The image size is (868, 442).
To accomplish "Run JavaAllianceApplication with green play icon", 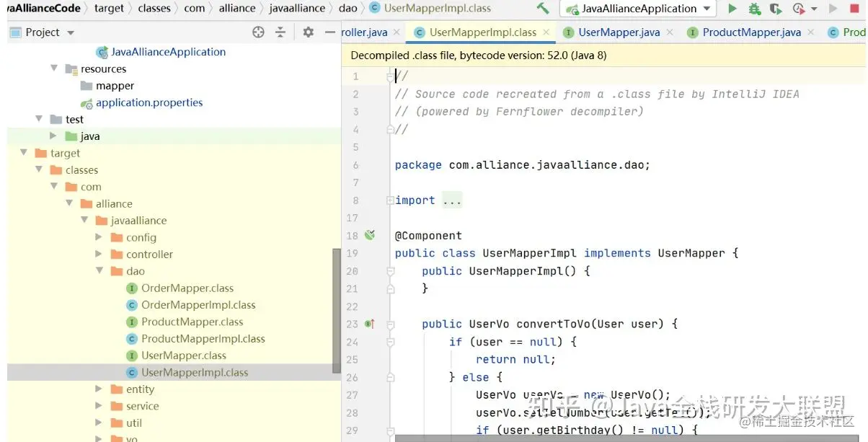I will (732, 9).
